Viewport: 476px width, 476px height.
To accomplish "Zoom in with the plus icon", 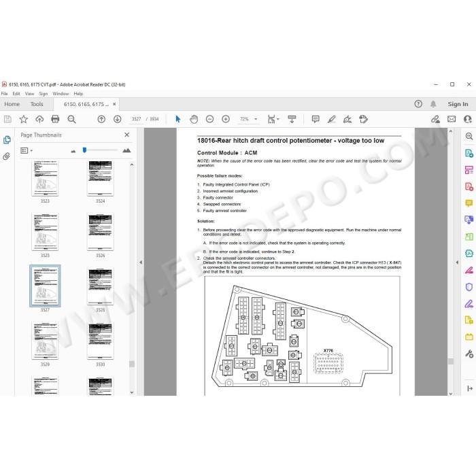I will [226, 119].
